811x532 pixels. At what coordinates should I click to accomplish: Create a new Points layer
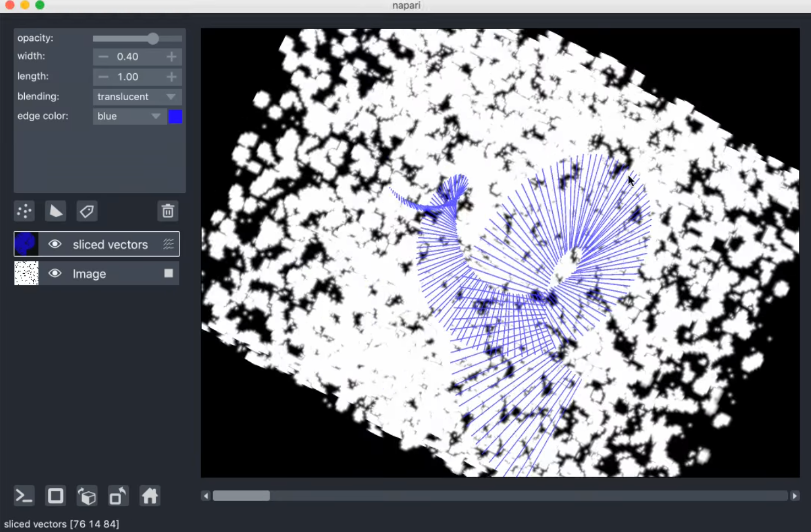click(24, 211)
